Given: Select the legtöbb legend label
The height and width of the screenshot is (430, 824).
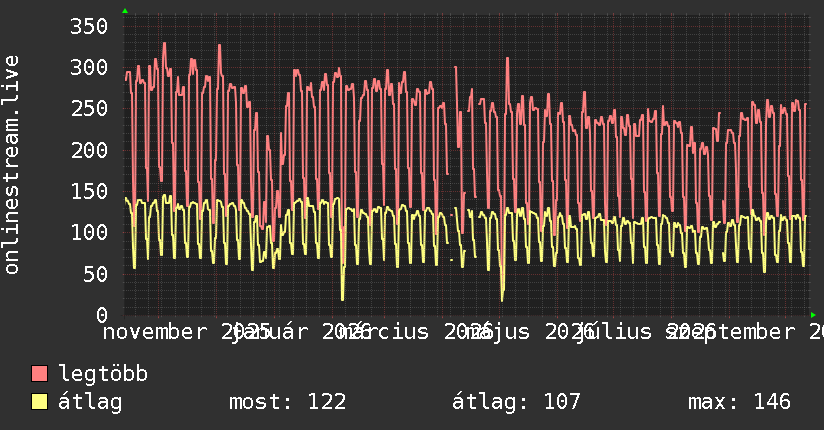Looking at the screenshot, I should [103, 374].
